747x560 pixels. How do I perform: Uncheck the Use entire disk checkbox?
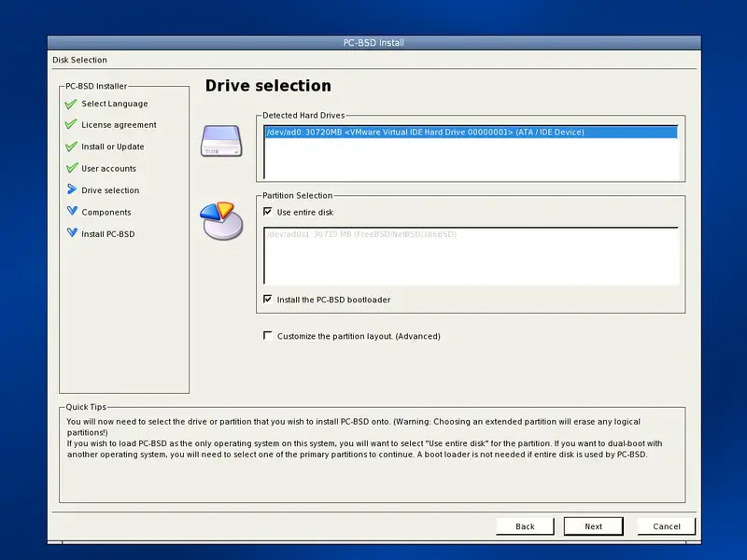(268, 212)
